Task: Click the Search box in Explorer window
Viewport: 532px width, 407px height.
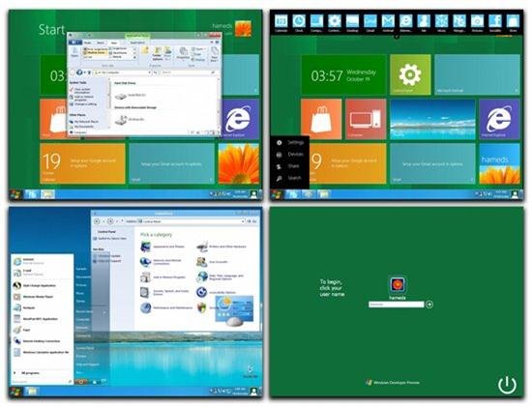Action: [188, 73]
